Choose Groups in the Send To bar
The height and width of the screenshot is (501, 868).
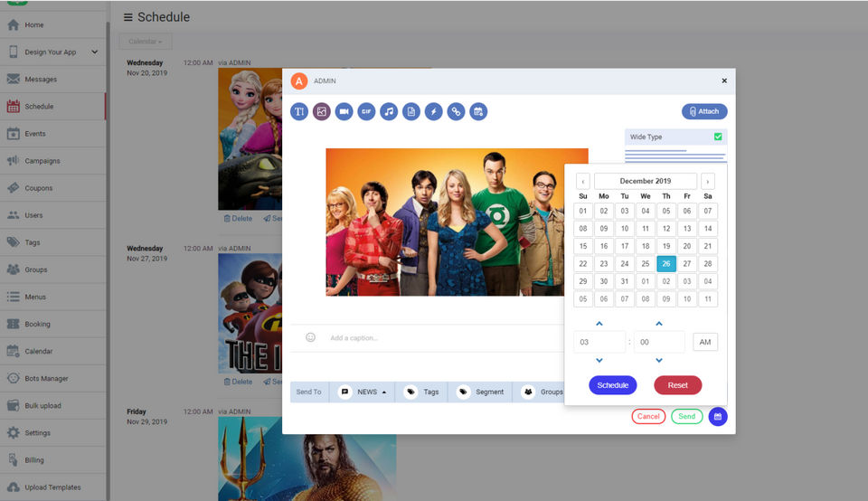click(x=539, y=392)
